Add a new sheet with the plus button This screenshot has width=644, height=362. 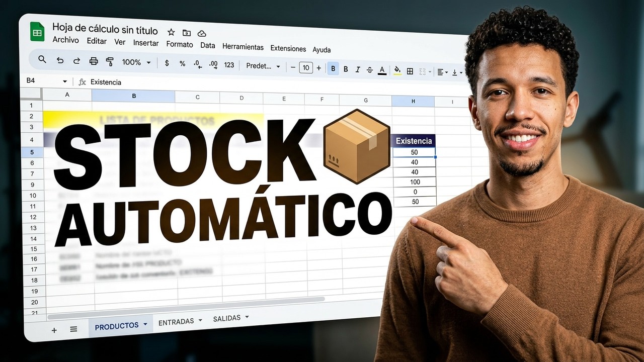coord(54,330)
